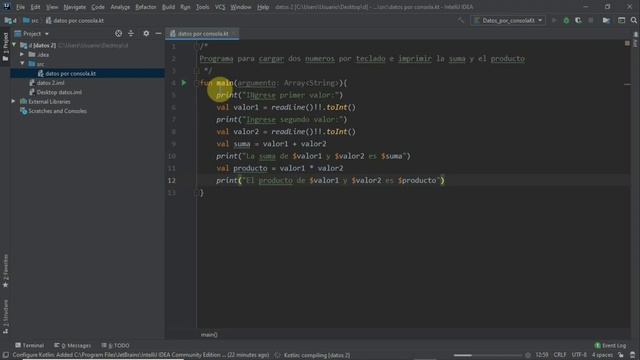This screenshot has width=640, height=360.
Task: Place cursor on line 12 print statement
Action: coord(331,180)
